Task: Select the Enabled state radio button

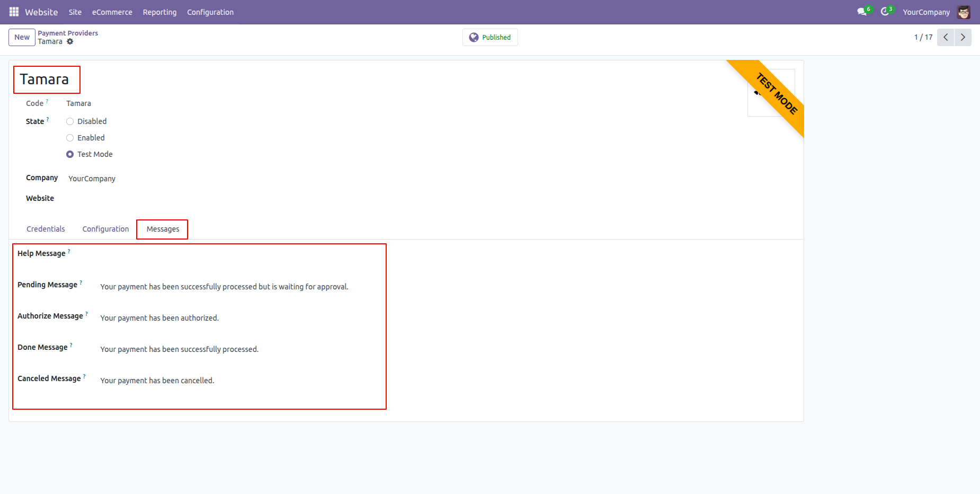Action: (x=70, y=138)
